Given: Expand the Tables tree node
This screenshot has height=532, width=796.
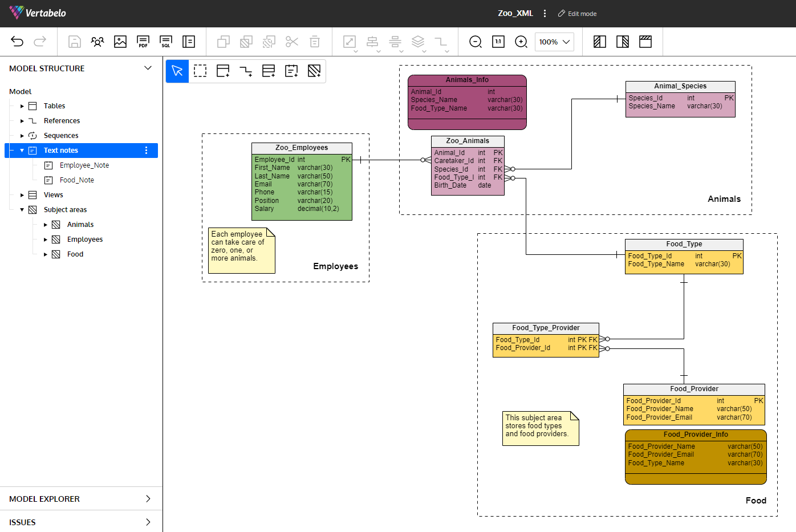Looking at the screenshot, I should click(22, 106).
